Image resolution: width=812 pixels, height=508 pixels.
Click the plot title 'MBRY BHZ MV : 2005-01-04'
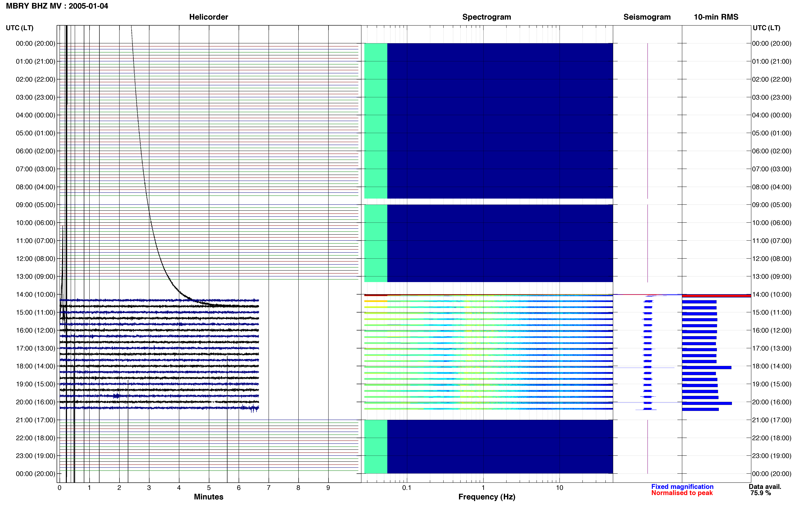click(x=57, y=6)
